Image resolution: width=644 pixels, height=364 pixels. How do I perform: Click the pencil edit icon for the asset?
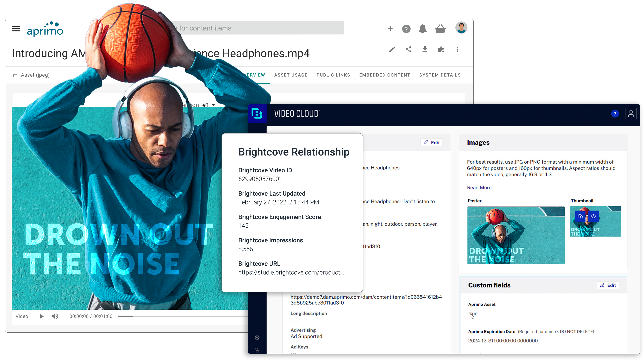(x=392, y=49)
